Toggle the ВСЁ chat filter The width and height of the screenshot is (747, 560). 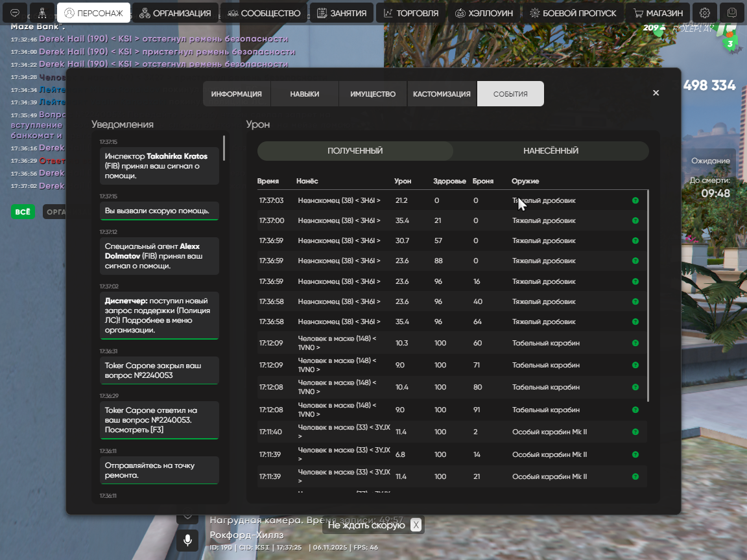(x=23, y=212)
